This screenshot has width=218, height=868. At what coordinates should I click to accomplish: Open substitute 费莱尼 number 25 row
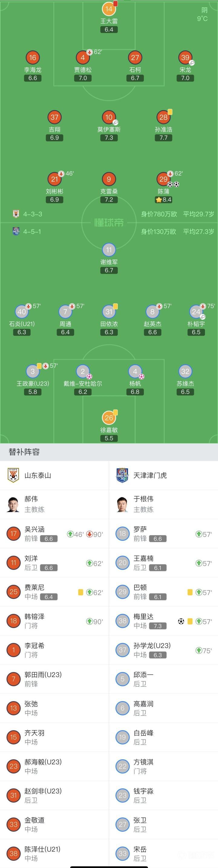pyautogui.click(x=54, y=592)
